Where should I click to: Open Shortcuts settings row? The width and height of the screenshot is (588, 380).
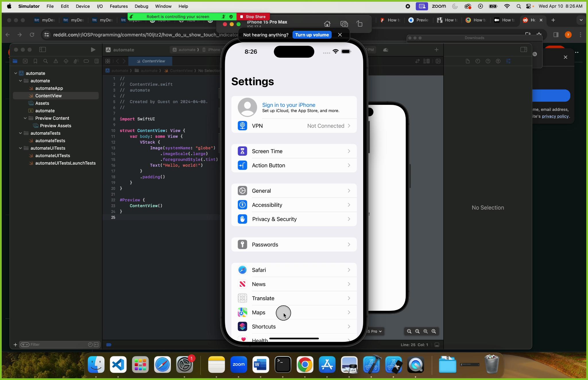point(294,327)
